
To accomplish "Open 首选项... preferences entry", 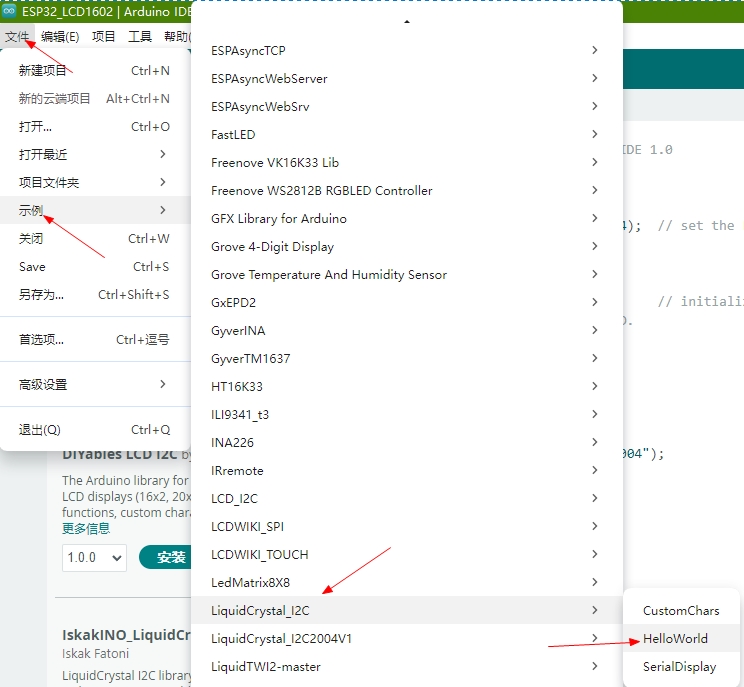I will pyautogui.click(x=95, y=340).
